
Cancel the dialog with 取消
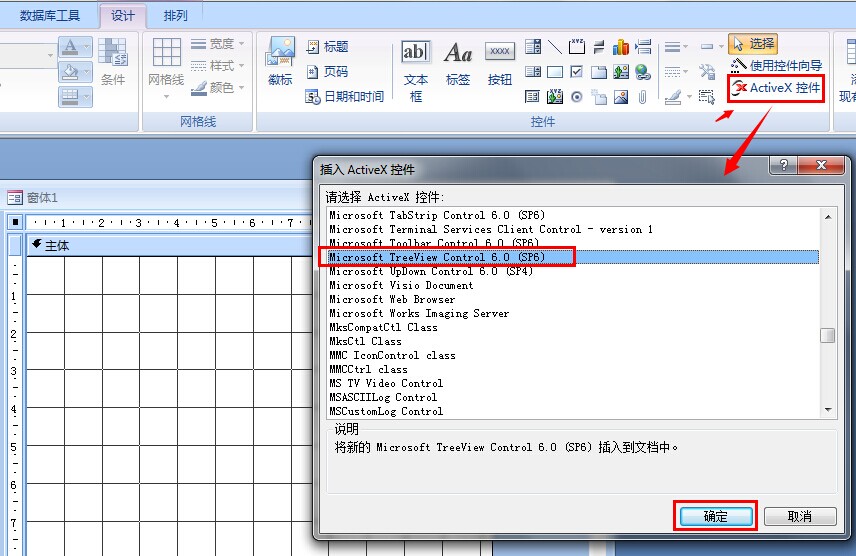(800, 516)
